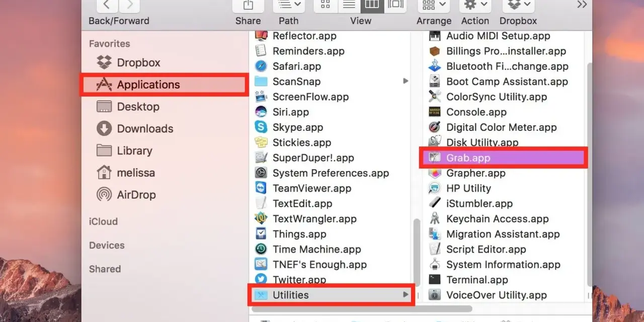This screenshot has width=644, height=322.
Task: Select the Console.app icon
Action: coord(435,112)
